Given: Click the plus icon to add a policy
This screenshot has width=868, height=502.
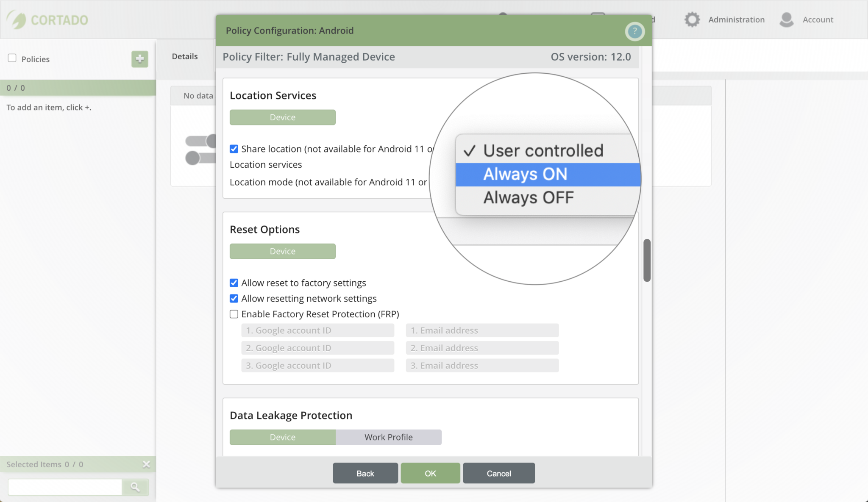Looking at the screenshot, I should (x=139, y=59).
